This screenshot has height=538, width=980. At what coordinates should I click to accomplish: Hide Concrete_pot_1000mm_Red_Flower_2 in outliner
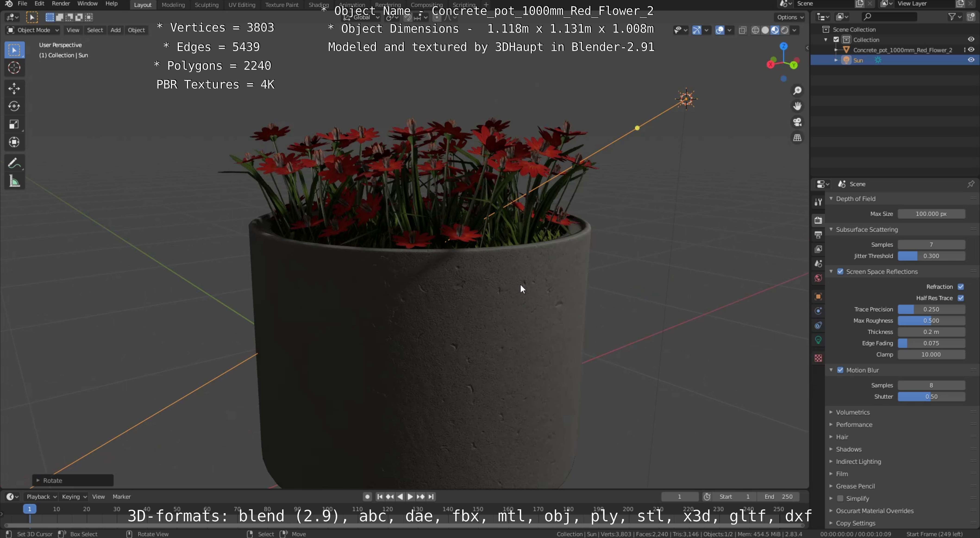(x=971, y=50)
